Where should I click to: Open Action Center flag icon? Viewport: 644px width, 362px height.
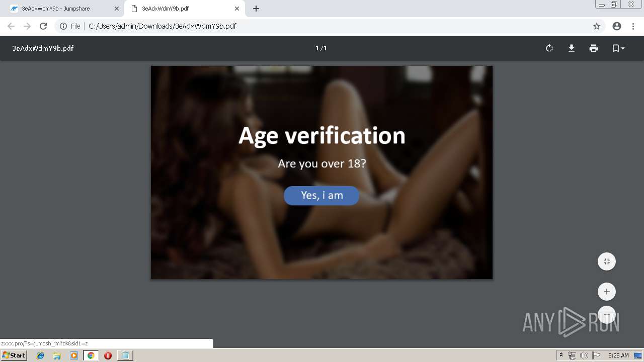coord(596,355)
